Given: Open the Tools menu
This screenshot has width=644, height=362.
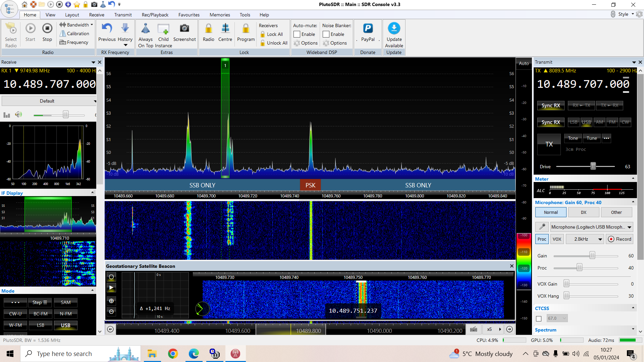Looking at the screenshot, I should 245,15.
